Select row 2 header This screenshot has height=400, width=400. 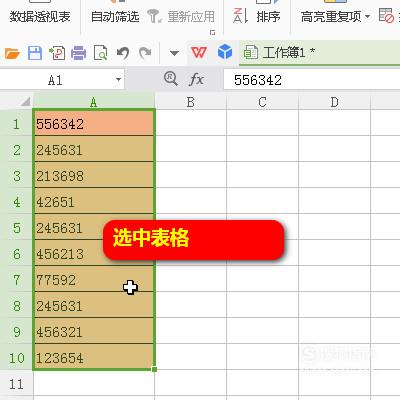(16, 150)
